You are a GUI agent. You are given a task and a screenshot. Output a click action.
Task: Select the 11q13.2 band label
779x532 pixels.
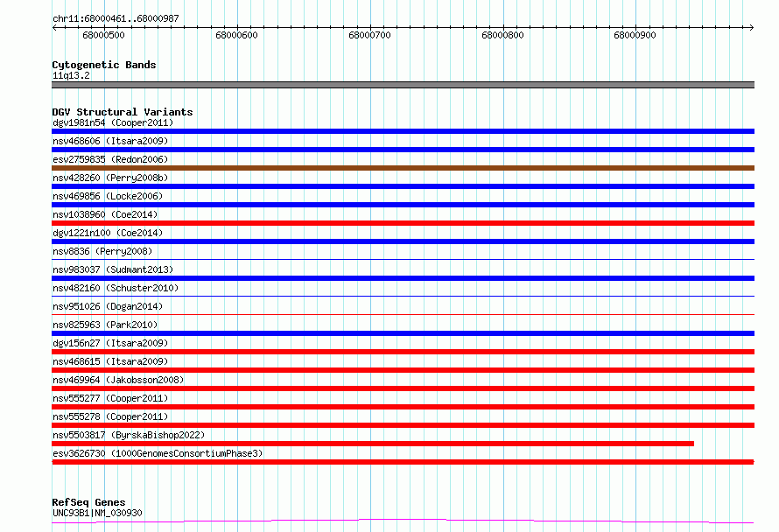(x=71, y=75)
